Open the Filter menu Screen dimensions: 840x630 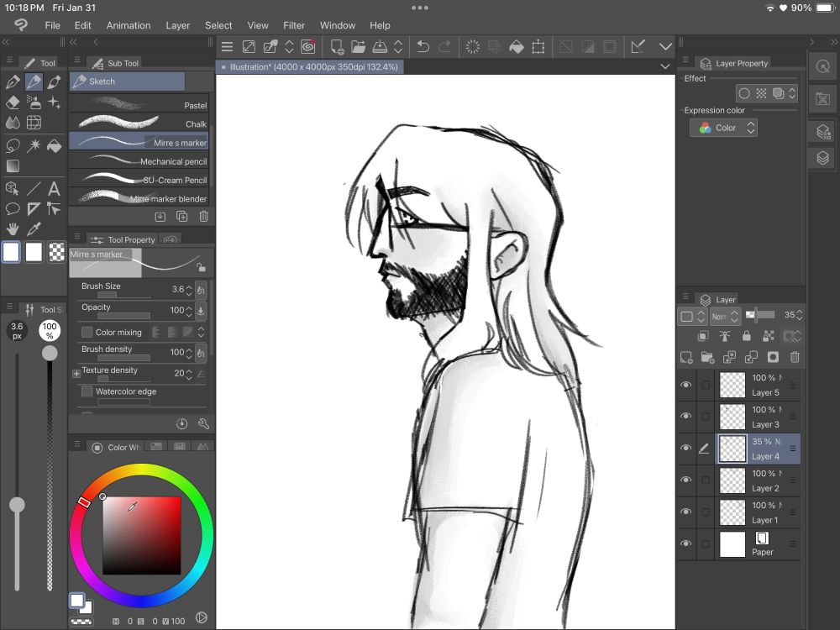(x=294, y=25)
